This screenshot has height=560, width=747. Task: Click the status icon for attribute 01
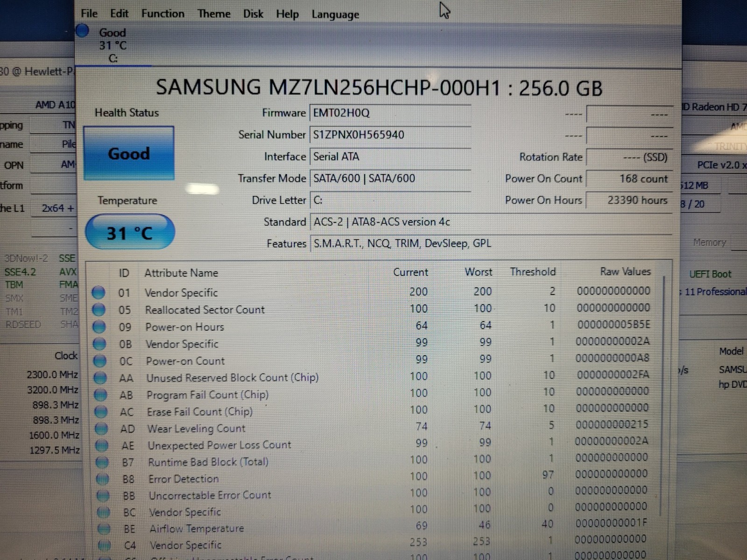tap(98, 293)
